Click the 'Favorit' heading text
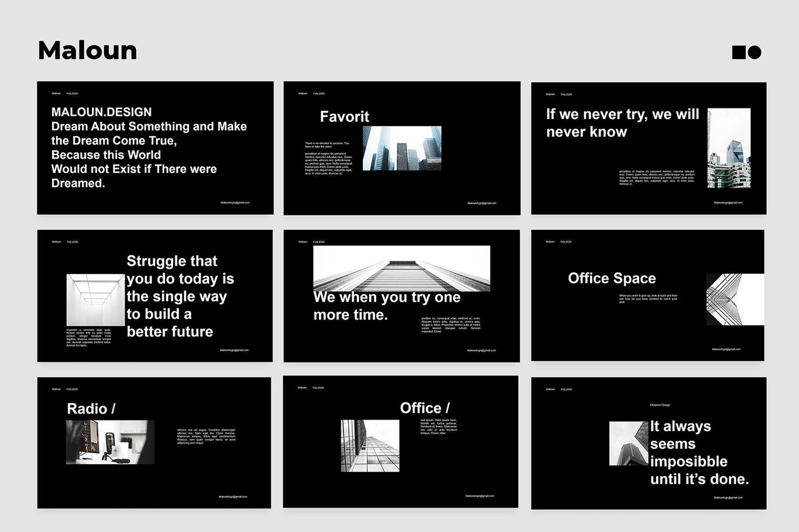This screenshot has height=532, width=799. 344,117
